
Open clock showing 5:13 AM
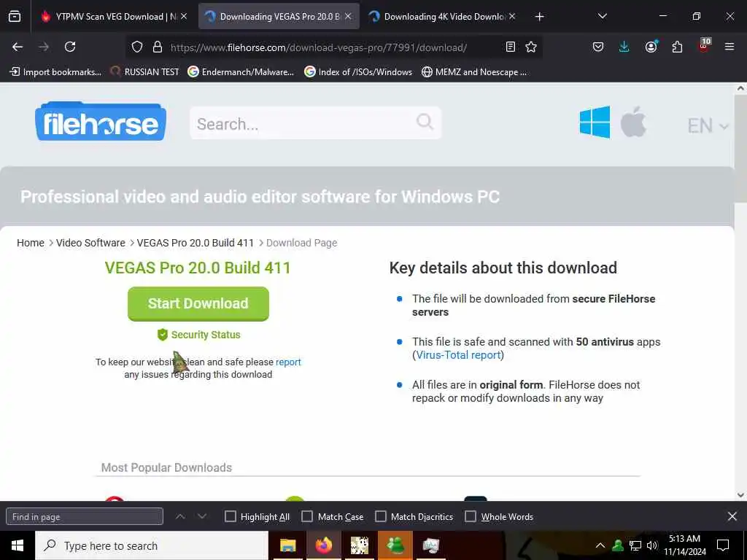[684, 545]
